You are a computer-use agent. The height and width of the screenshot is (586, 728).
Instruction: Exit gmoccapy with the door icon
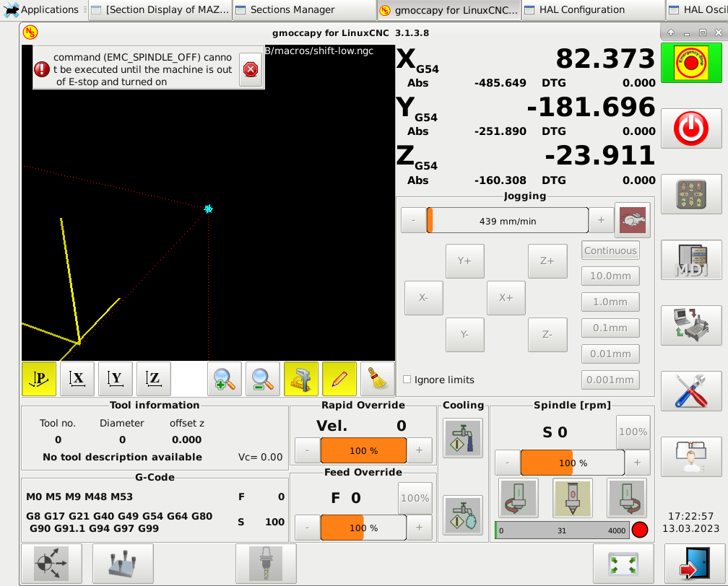(695, 563)
